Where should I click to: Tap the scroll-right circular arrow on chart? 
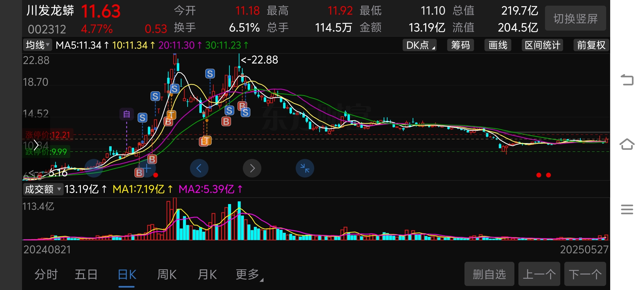[x=252, y=168]
